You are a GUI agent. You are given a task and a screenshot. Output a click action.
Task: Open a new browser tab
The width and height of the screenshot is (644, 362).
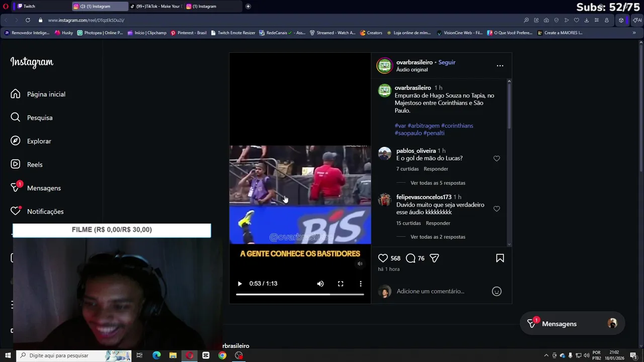pyautogui.click(x=248, y=6)
